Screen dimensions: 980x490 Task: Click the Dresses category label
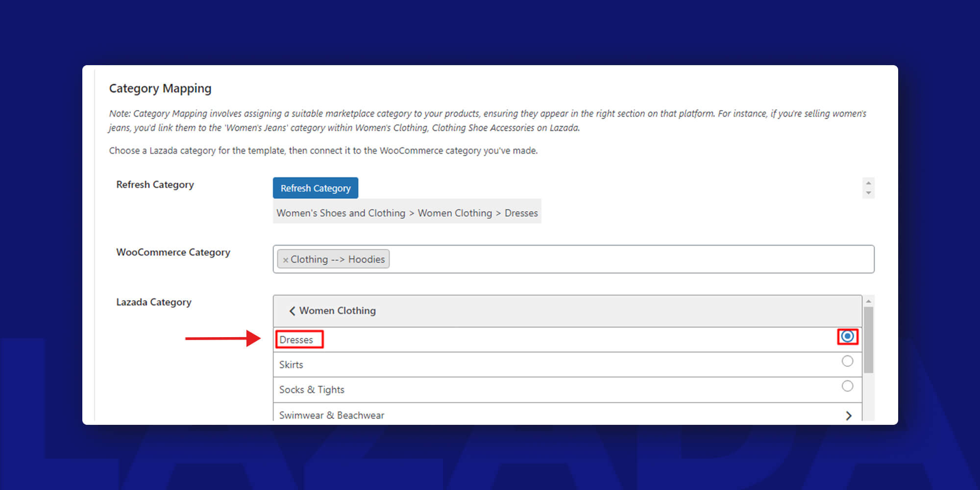296,340
